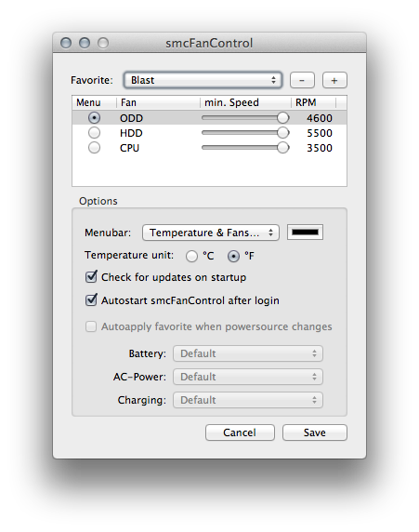Select the HDD fan name

131,133
